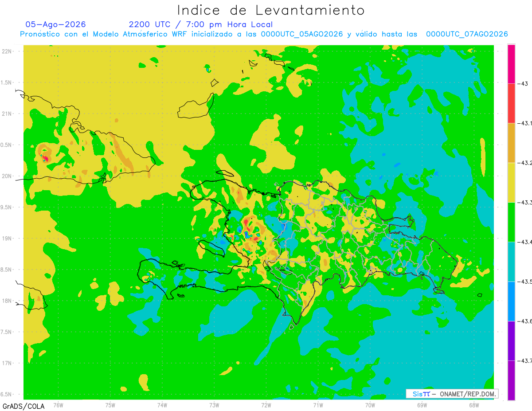The image size is (532, 411).
Task: Click the "8.5N" latitude label
Action: click(7, 270)
